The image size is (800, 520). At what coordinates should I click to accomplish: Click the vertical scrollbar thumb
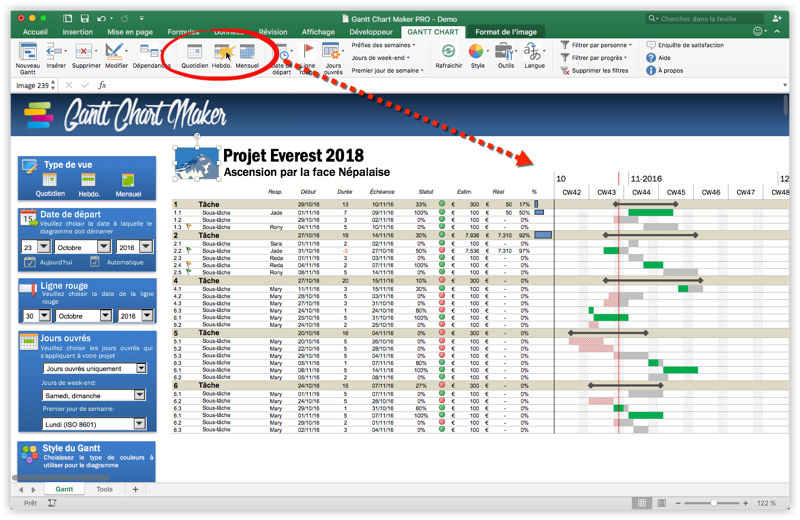tap(785, 105)
